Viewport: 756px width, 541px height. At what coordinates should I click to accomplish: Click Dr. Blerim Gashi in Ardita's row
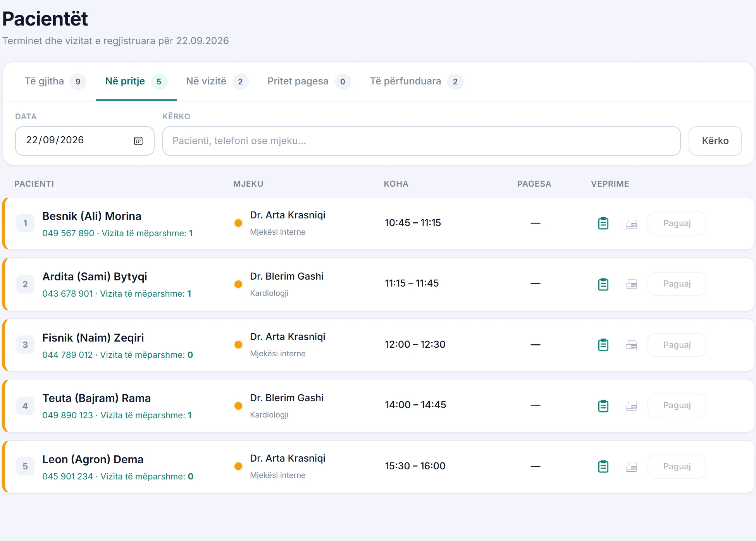click(x=287, y=276)
